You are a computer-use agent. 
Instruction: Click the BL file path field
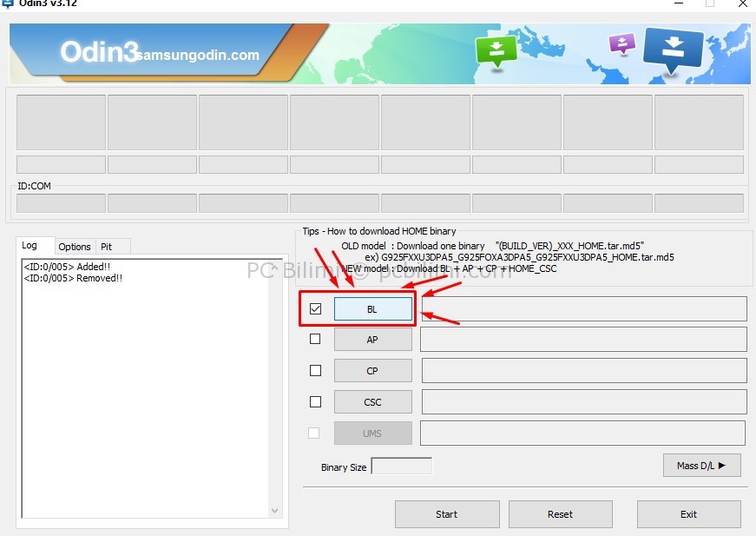click(x=584, y=308)
